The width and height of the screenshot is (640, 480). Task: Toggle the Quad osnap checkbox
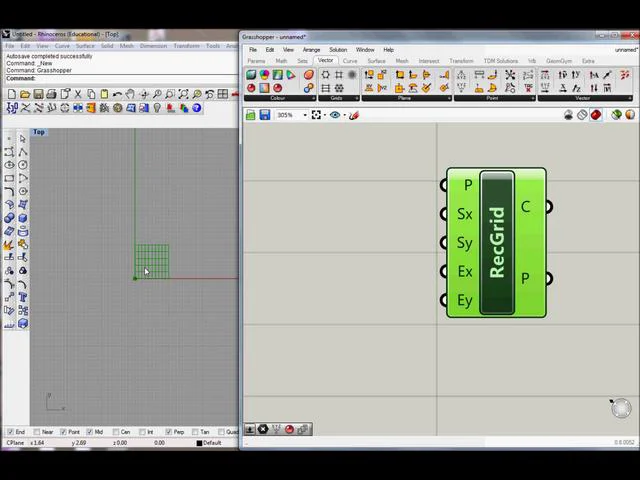pos(221,432)
